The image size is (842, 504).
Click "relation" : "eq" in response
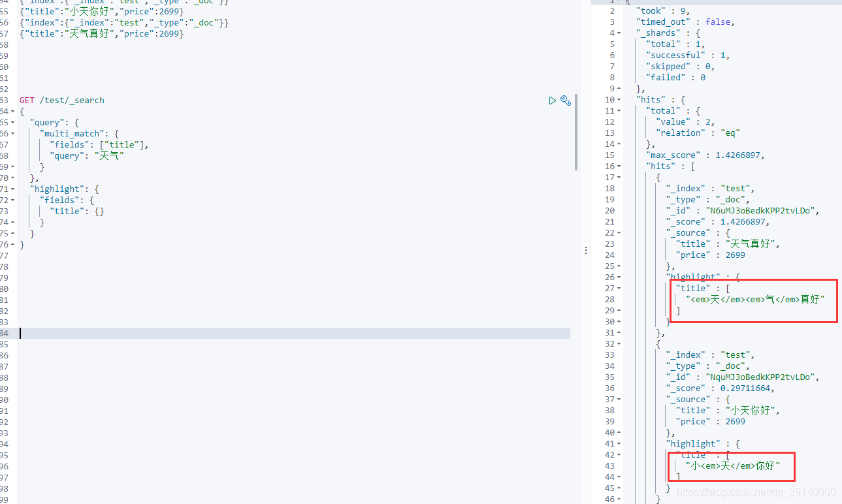tap(698, 133)
